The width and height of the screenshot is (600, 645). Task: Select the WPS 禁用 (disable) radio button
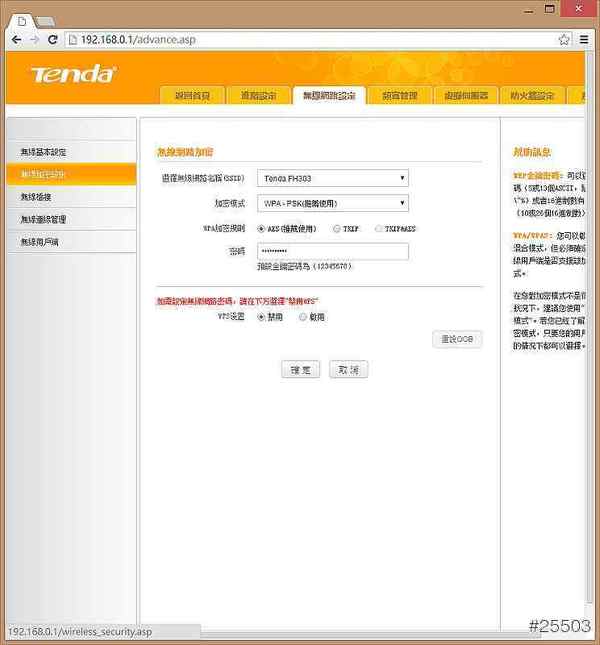tap(261, 317)
